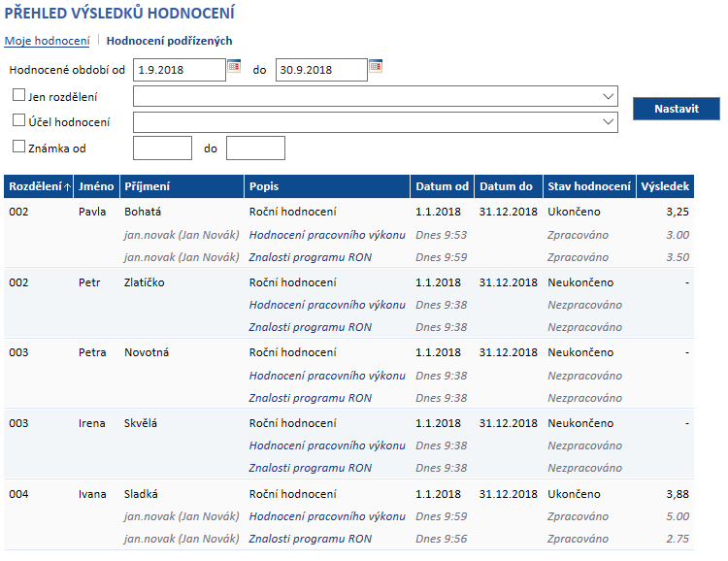Sort by Datum od column header

coord(442,186)
